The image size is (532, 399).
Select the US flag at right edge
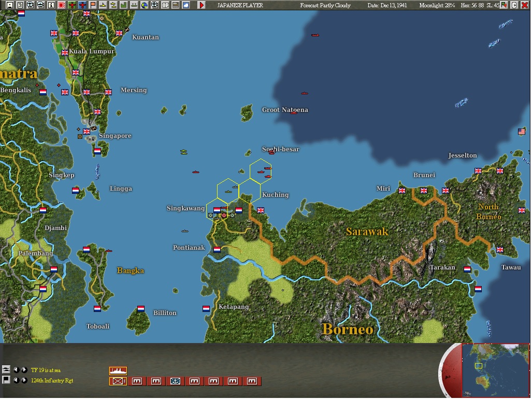(x=522, y=132)
